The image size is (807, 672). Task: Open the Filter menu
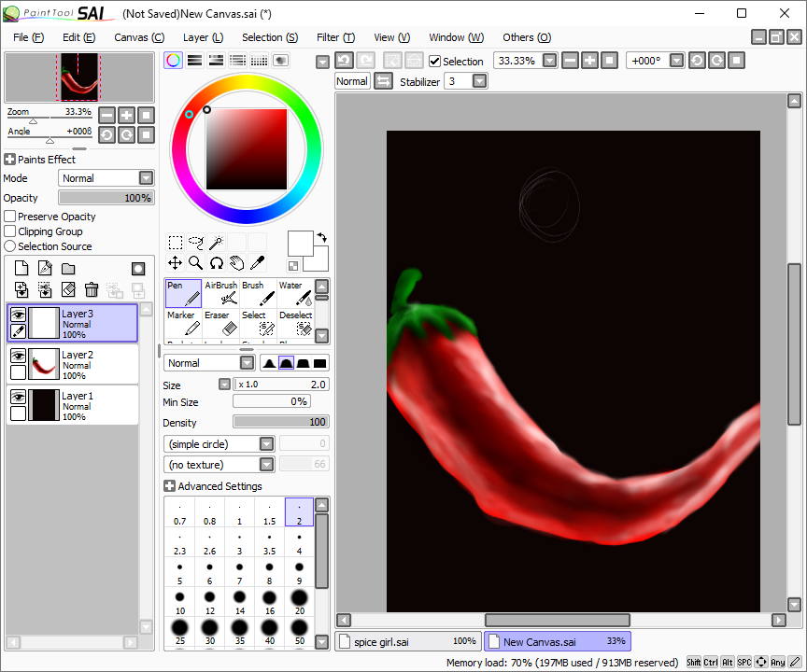335,37
